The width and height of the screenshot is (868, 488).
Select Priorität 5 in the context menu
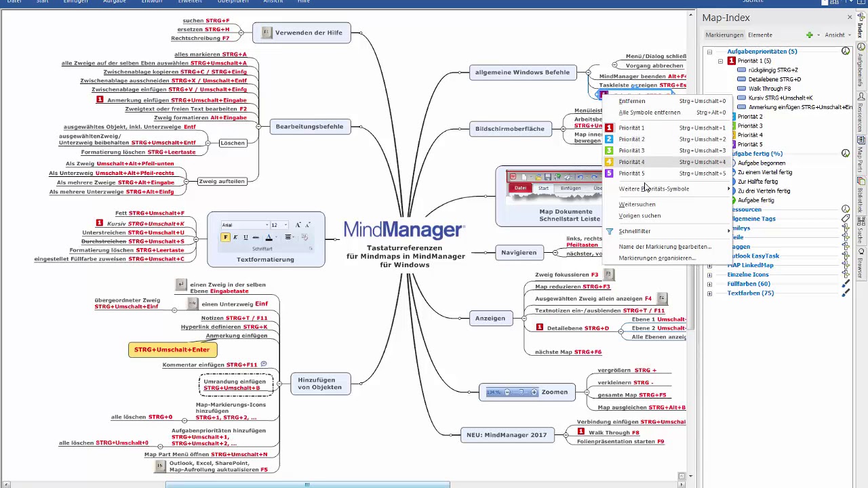tap(667, 174)
